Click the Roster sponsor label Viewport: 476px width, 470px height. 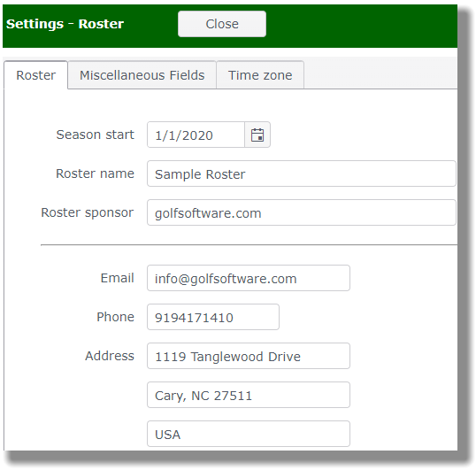[88, 212]
